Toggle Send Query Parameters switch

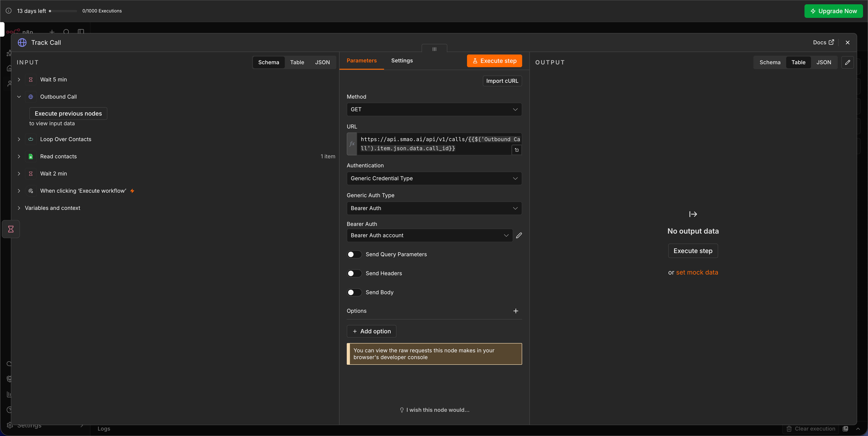[354, 254]
